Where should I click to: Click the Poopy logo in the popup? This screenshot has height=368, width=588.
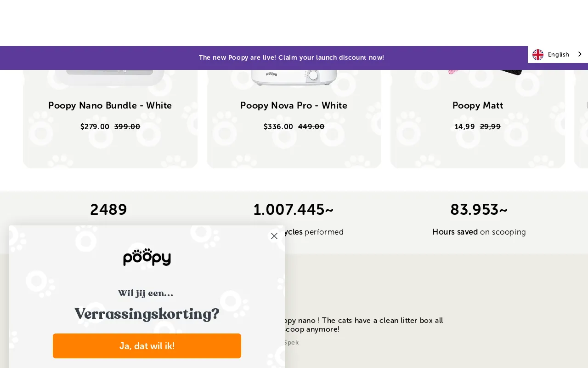(x=147, y=257)
